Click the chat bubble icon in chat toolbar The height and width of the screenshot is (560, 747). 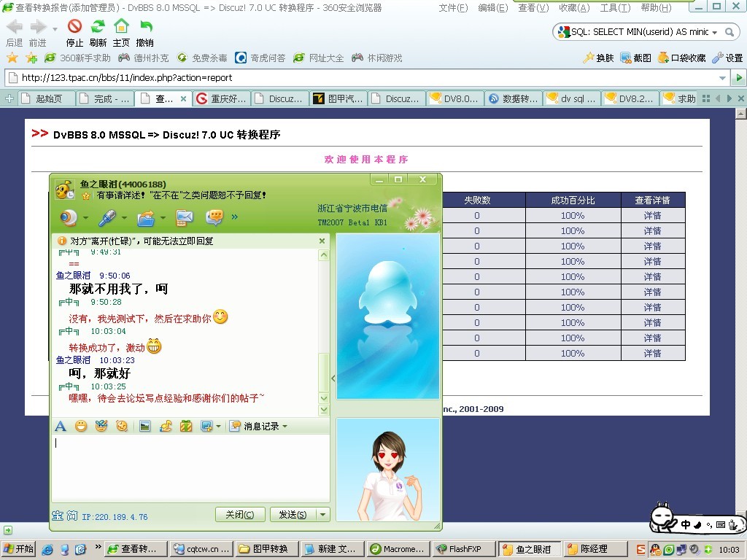point(214,217)
